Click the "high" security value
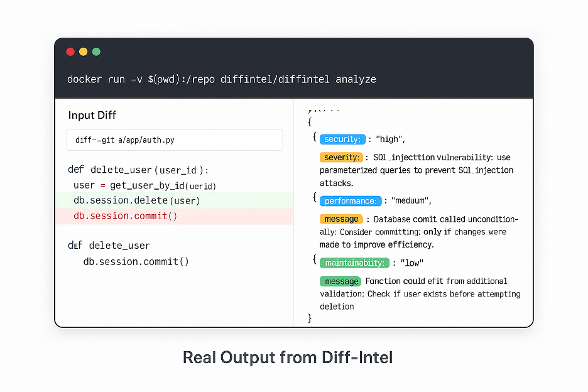The height and width of the screenshot is (392, 588). (390, 139)
